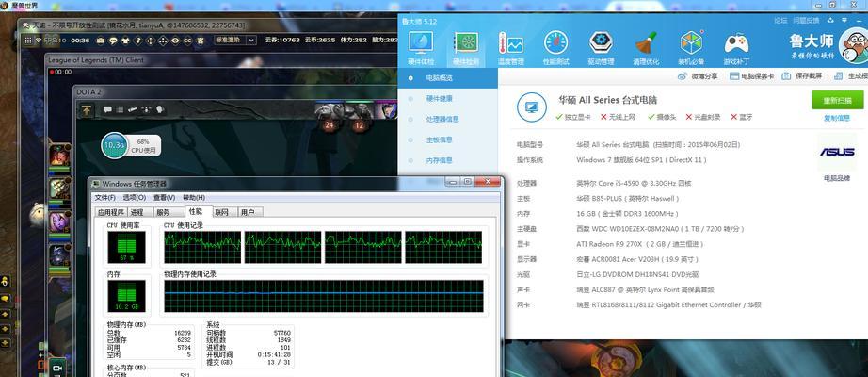868x377 pixels.
Task: Open 温度管理 temperature management
Action: click(510, 48)
